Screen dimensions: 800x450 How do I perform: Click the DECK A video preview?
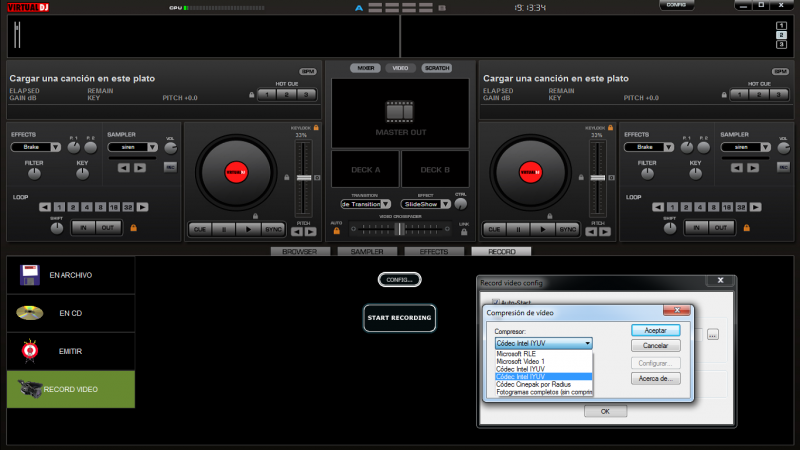tap(365, 169)
